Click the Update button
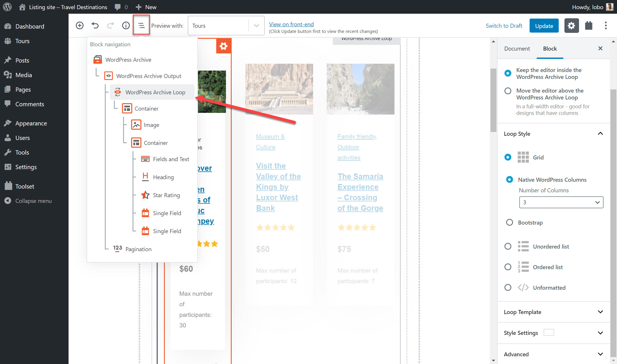Screen dimensions: 617x364 tap(544, 26)
